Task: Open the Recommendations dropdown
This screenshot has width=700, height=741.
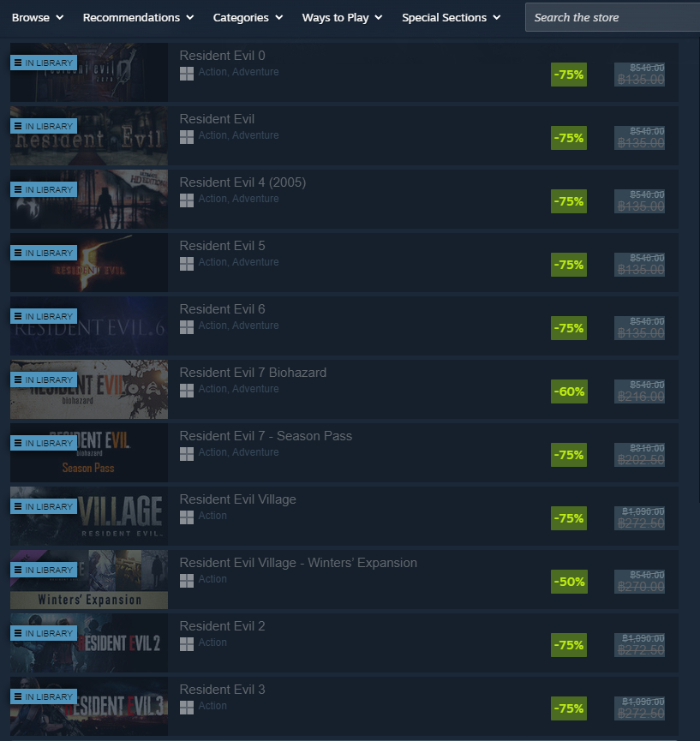Action: [x=138, y=17]
